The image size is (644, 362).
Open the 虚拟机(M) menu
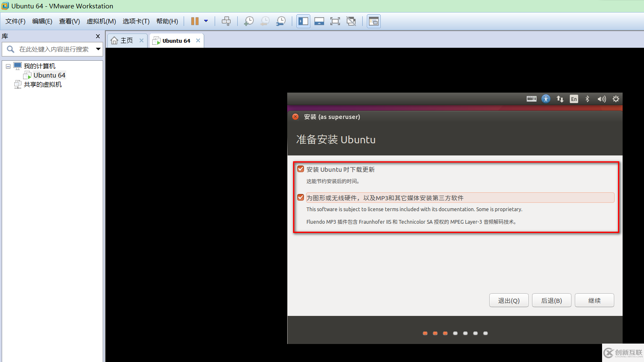click(x=101, y=21)
